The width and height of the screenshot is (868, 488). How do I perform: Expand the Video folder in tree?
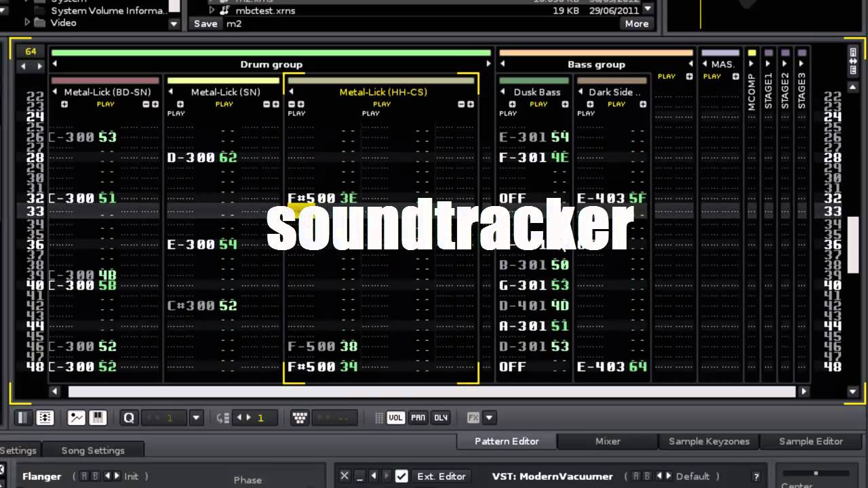click(x=28, y=22)
